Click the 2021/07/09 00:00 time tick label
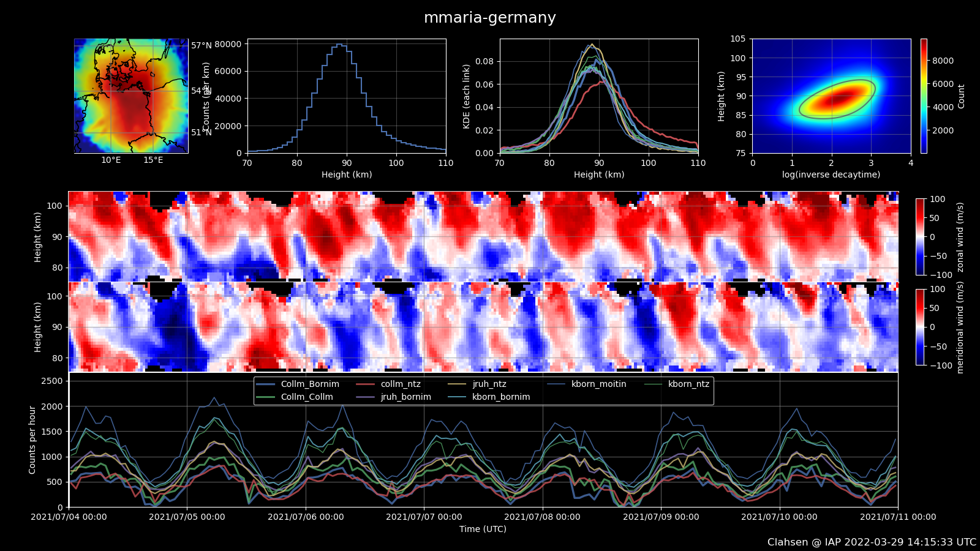The width and height of the screenshot is (980, 551). pyautogui.click(x=661, y=517)
